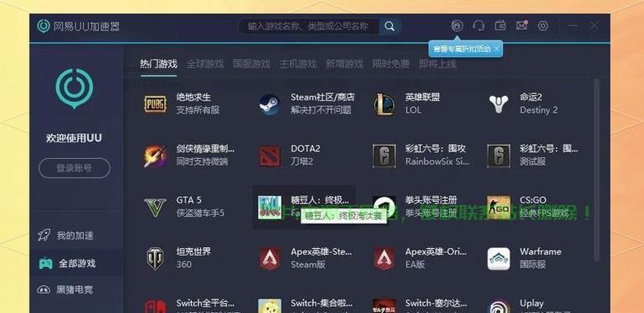Select the 剑侠情缘重制 game icon

tap(156, 156)
